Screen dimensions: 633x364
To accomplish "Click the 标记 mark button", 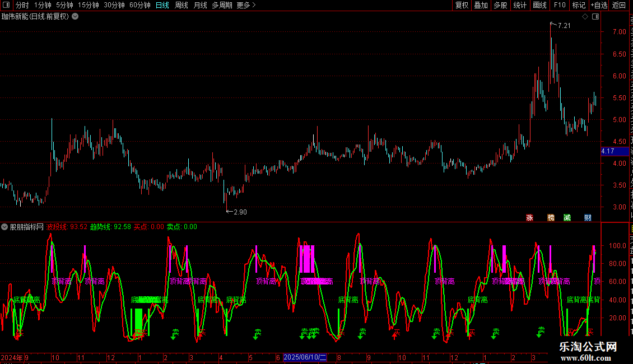I will [x=579, y=5].
